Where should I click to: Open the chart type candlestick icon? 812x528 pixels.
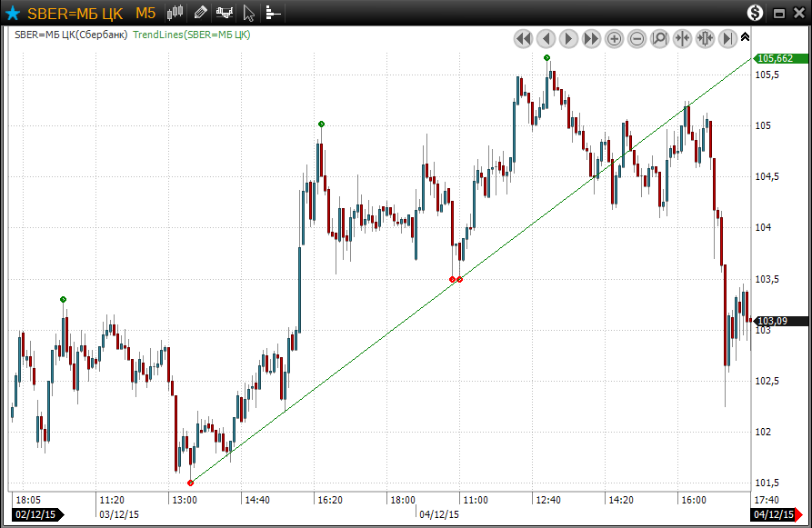(x=175, y=13)
